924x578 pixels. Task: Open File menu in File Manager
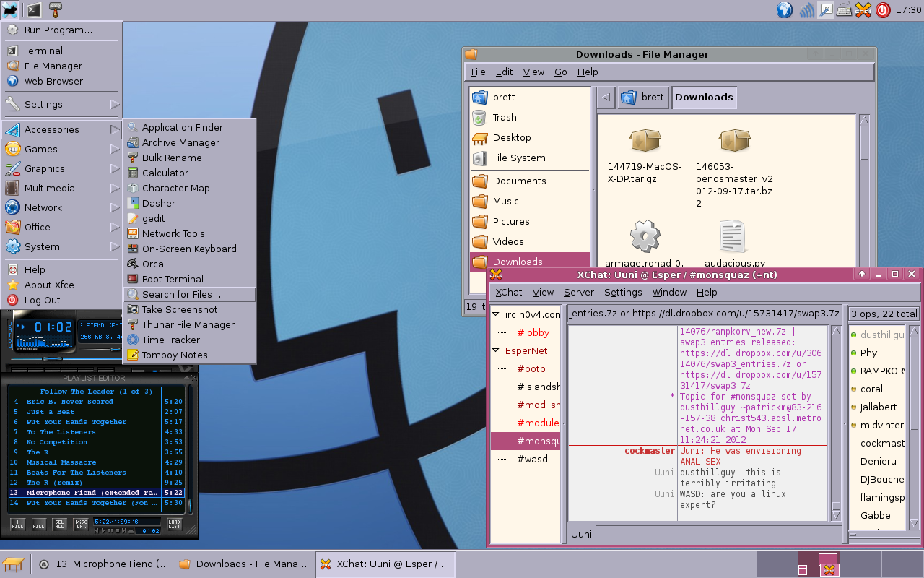pyautogui.click(x=479, y=72)
